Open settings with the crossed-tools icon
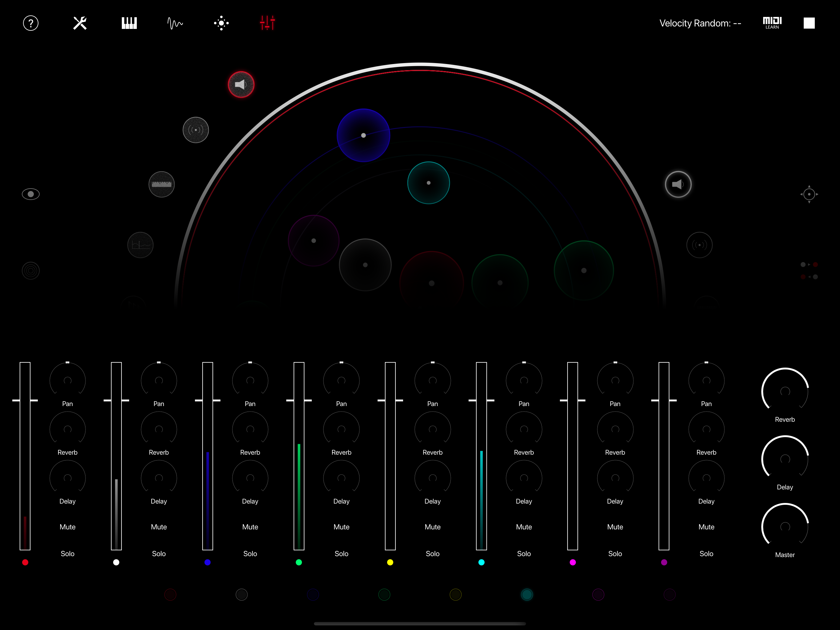840x630 pixels. point(80,23)
